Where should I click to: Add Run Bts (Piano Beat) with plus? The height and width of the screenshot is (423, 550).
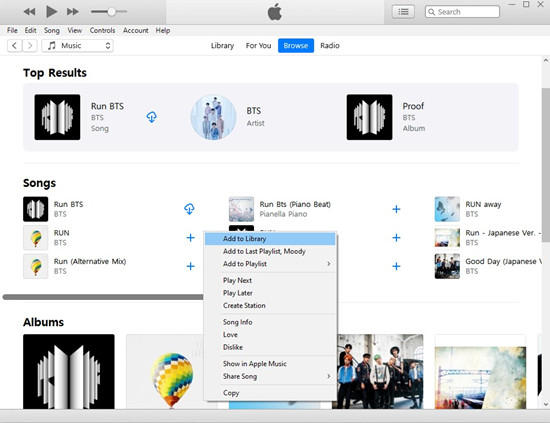[x=396, y=209]
